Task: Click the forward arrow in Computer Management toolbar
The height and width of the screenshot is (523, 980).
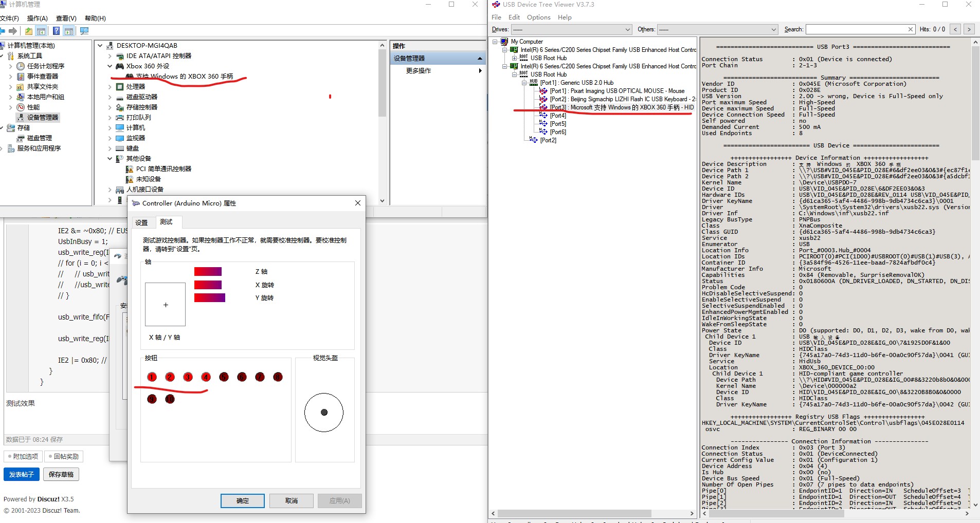Action: tap(13, 31)
